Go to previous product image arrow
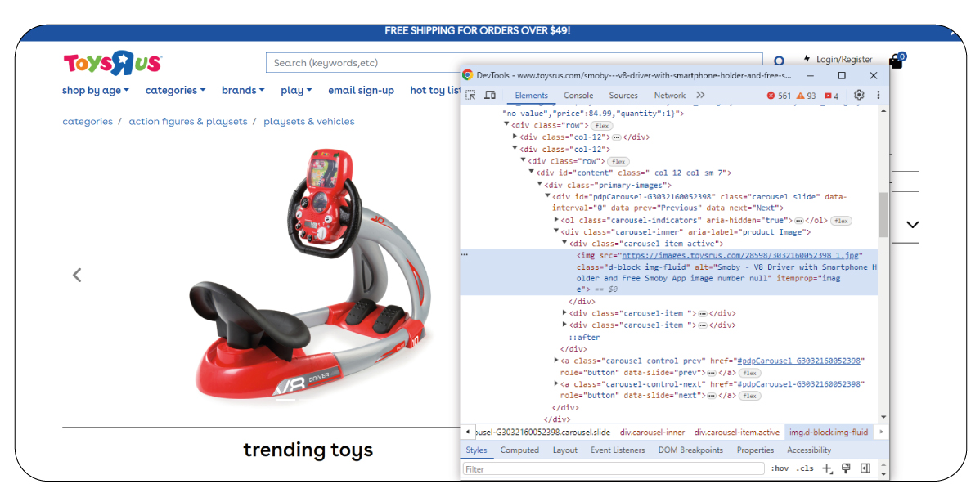The height and width of the screenshot is (502, 980). (x=77, y=275)
